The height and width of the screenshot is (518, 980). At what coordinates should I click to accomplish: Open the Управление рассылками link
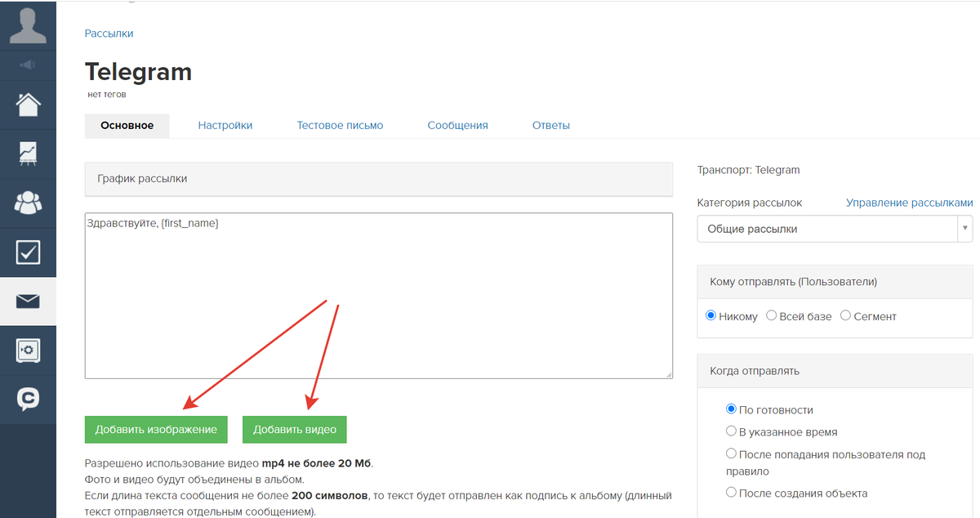910,203
